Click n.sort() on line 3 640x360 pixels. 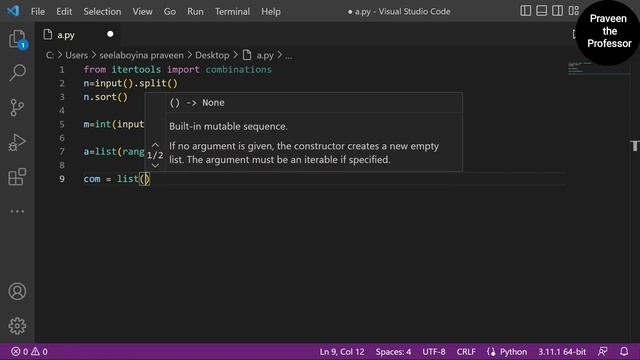coord(106,97)
